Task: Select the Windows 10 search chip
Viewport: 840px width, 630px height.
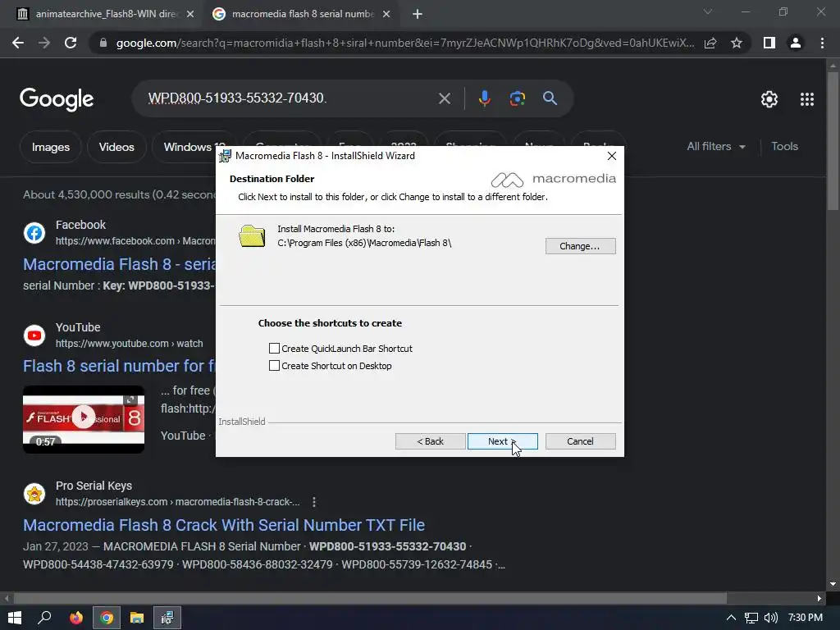Action: (185, 147)
